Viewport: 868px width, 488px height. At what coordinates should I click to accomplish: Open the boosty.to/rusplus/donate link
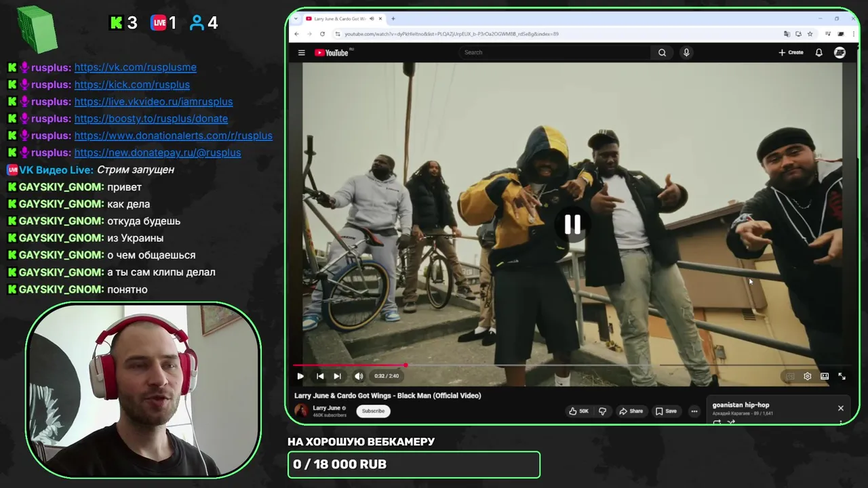[x=151, y=119]
